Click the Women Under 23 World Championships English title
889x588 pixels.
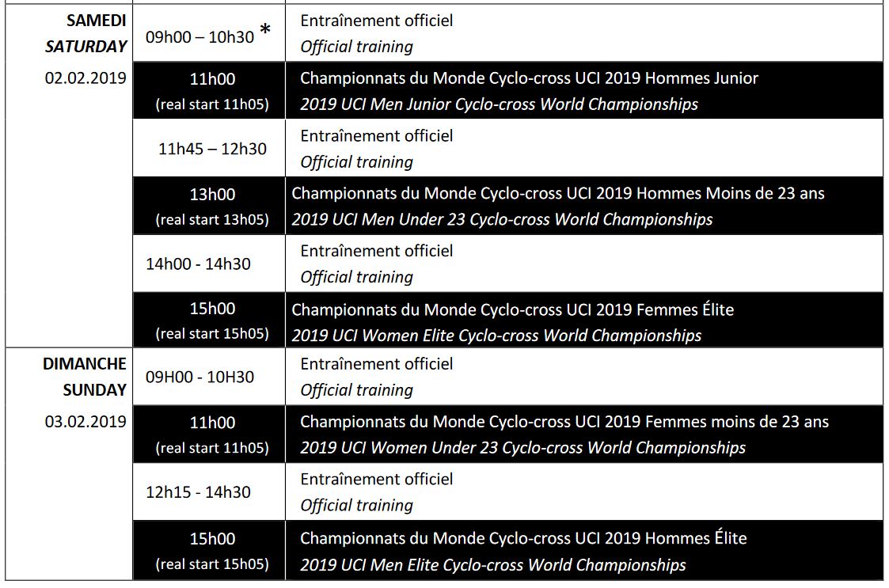[522, 448]
